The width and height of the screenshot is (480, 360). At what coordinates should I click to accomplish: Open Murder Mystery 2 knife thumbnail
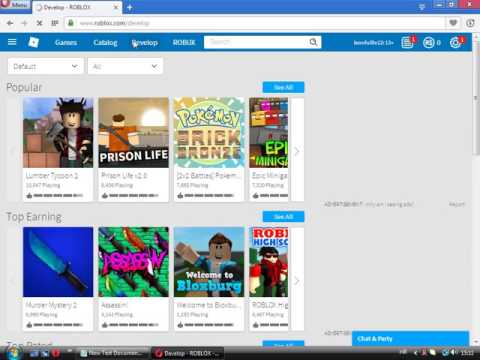(x=58, y=262)
